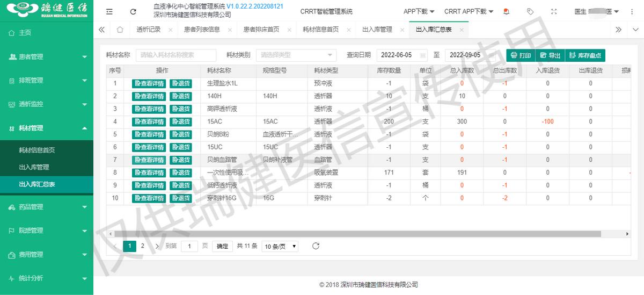The height and width of the screenshot is (295, 644).
Task: Open the CRRT APP下载 dropdown
Action: (x=469, y=11)
